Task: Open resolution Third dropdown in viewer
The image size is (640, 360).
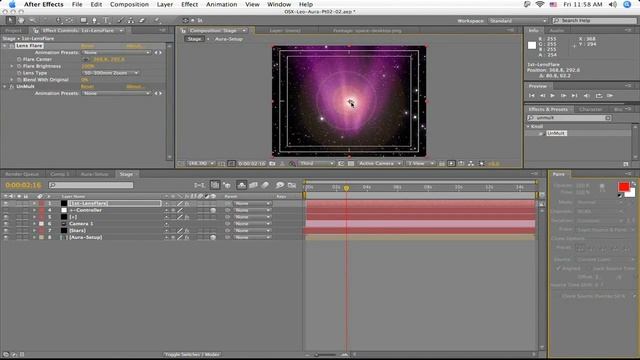Action: 316,164
